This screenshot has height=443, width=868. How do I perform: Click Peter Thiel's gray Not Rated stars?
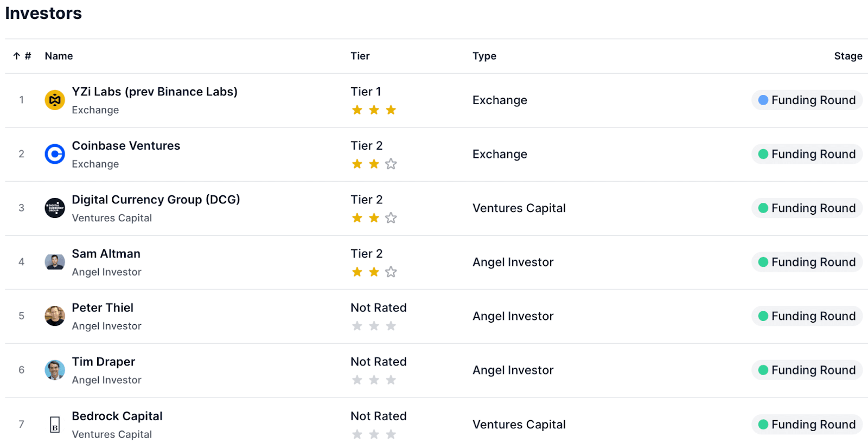(x=374, y=326)
